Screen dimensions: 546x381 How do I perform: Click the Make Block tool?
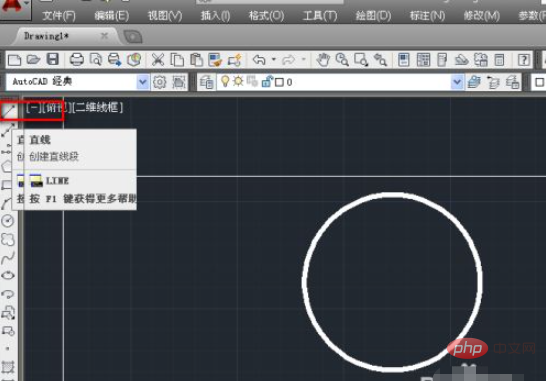8,331
